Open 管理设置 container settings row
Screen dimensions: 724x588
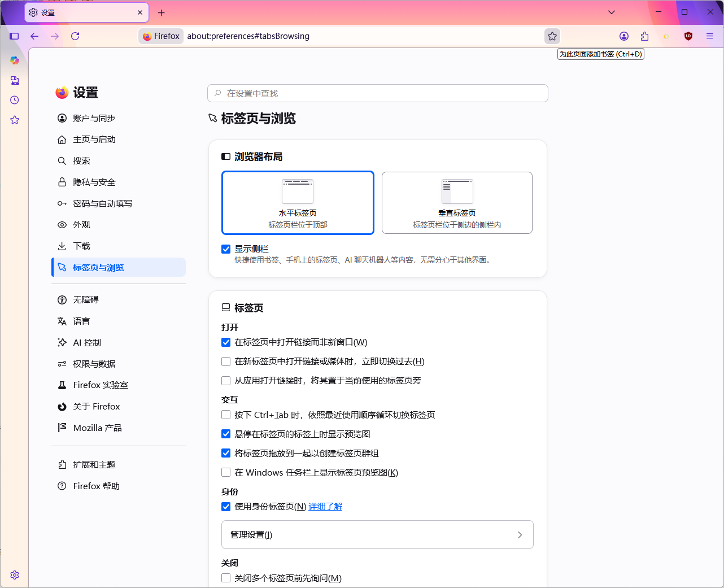pyautogui.click(x=377, y=534)
